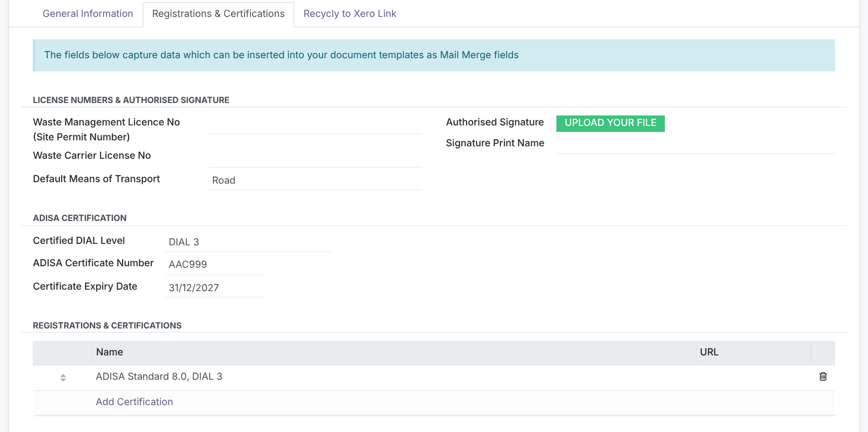
Task: Select the LICENSE NUMBERS & AUTHORISED SIGNATURE heading
Action: click(131, 100)
